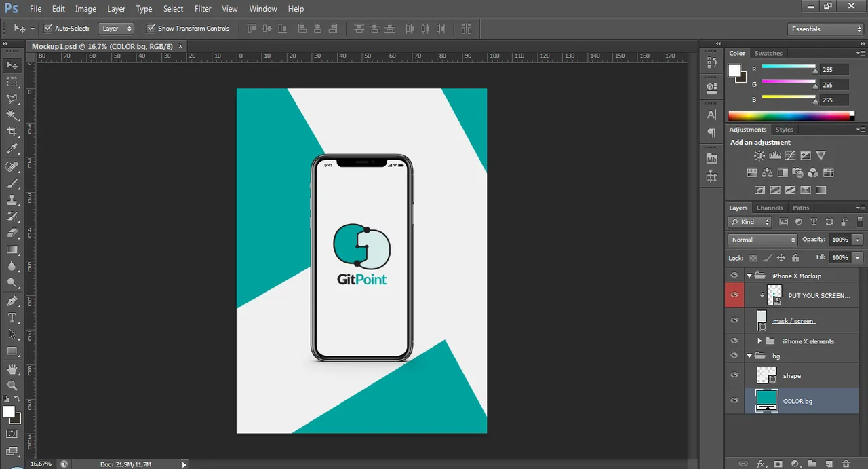Select the Dodge tool
Screen dimensions: 868x469
coord(12,282)
